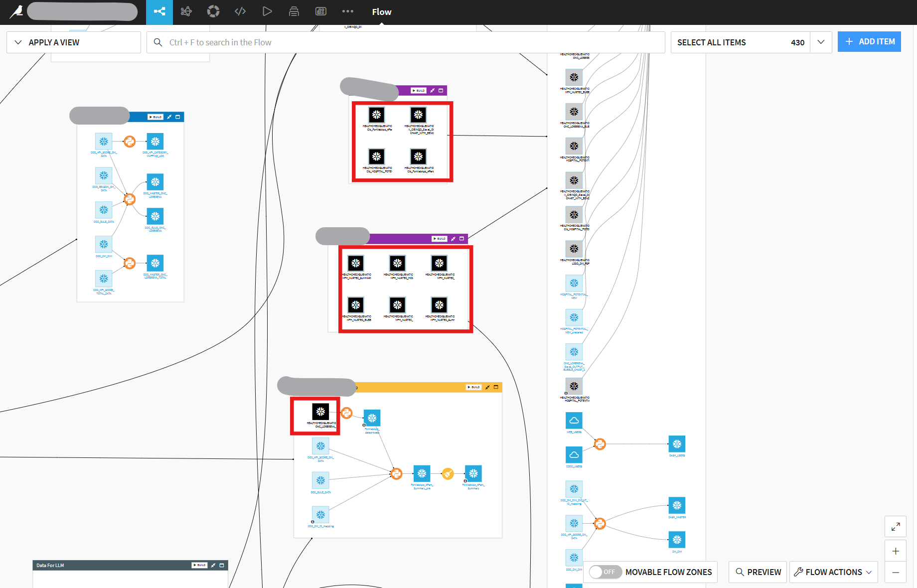Go to home via the bird logo
Image resolution: width=917 pixels, height=588 pixels.
pyautogui.click(x=16, y=11)
